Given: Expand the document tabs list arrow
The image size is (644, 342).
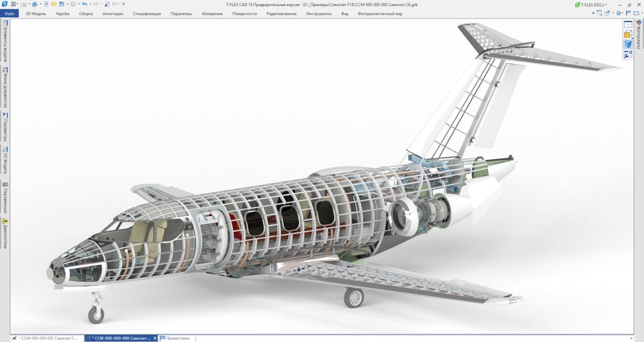Looking at the screenshot, I should (632, 338).
